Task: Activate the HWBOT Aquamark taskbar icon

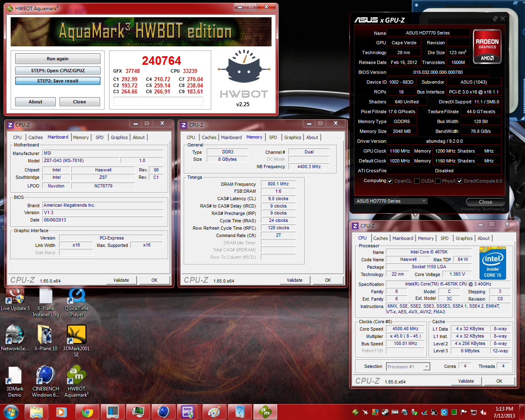Action: pos(265,412)
